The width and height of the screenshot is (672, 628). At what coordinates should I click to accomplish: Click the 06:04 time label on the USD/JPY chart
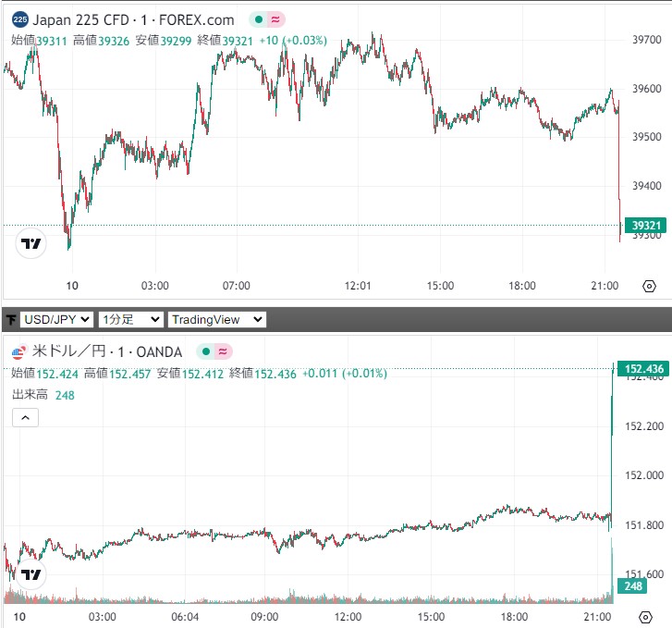(x=185, y=617)
